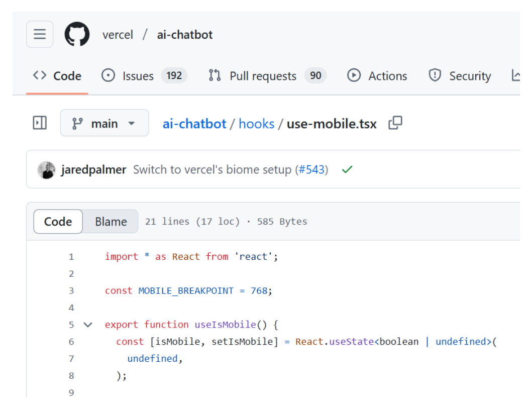
Task: Click the GitHub octocat logo
Action: click(x=77, y=34)
